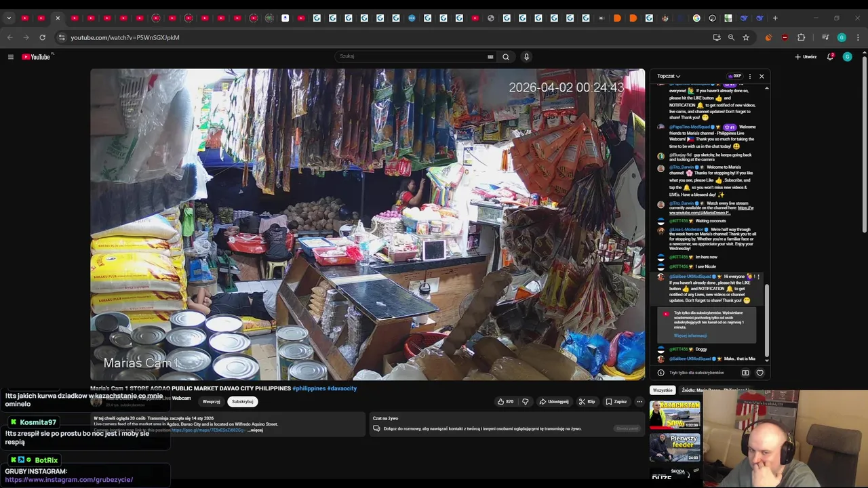Go to the YouTube home logo
This screenshot has width=868, height=488.
coord(37,57)
